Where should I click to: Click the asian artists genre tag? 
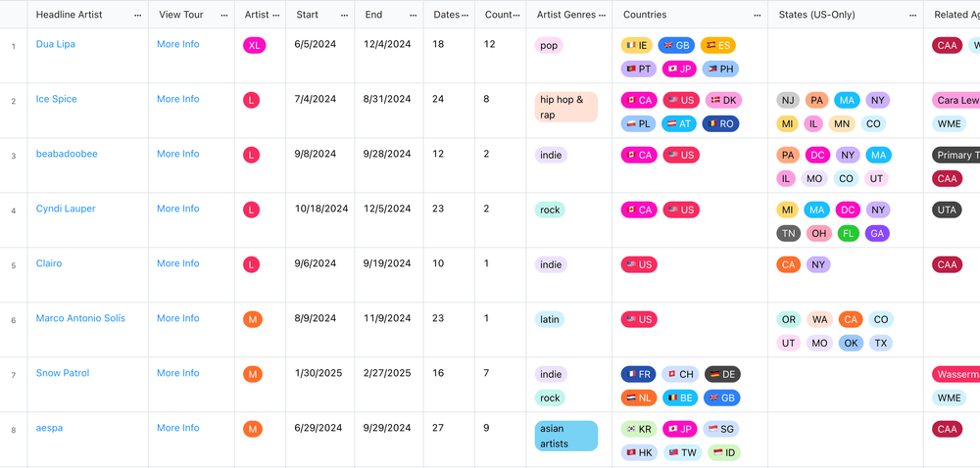[566, 436]
